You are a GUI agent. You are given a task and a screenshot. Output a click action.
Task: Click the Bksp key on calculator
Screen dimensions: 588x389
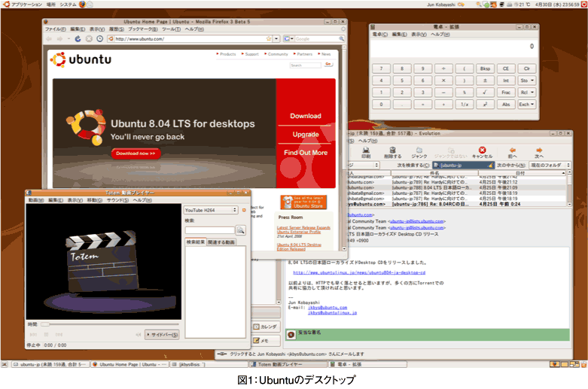[x=485, y=68]
